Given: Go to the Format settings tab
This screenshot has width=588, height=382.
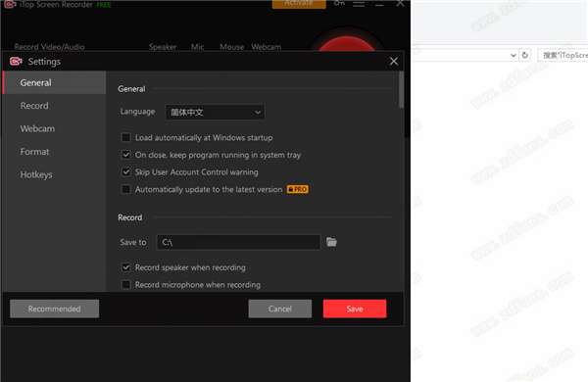Looking at the screenshot, I should (x=54, y=152).
